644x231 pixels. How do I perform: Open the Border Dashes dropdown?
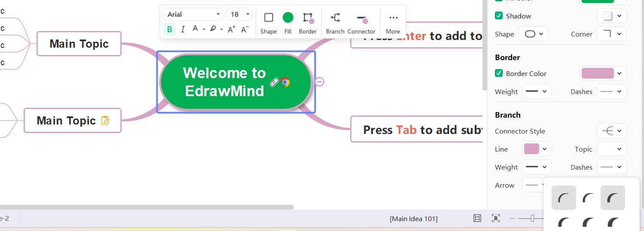(x=612, y=91)
